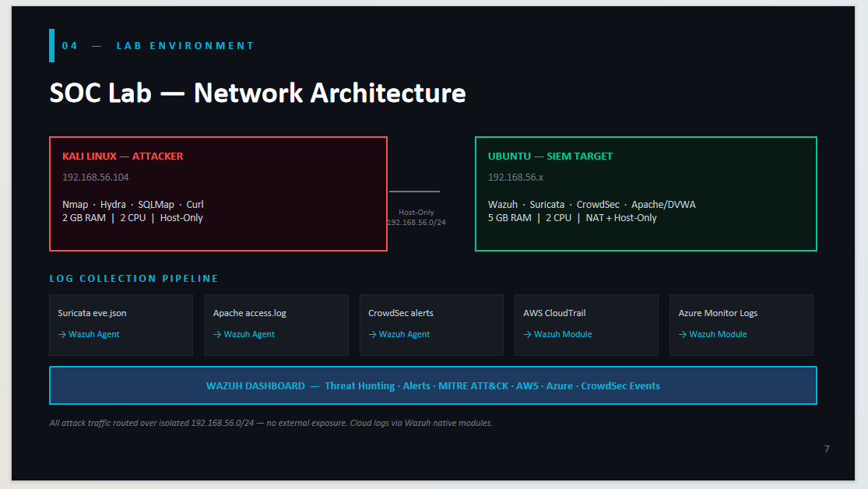Click the slide page number 7

coord(827,449)
